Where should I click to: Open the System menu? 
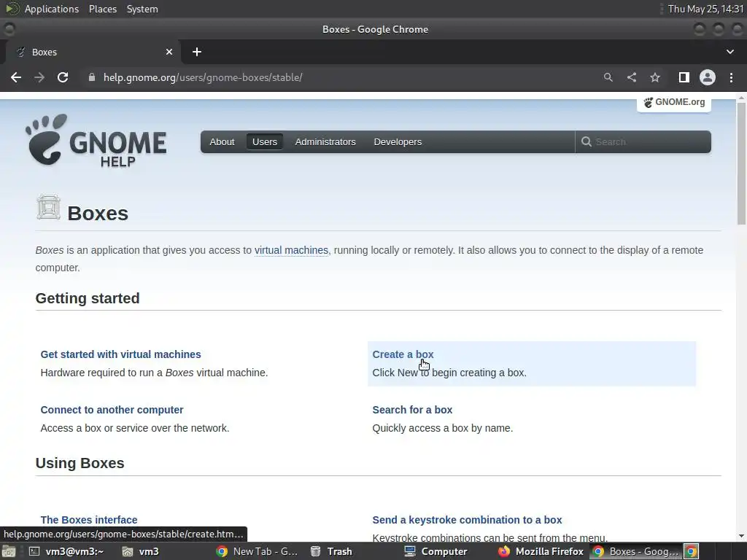pyautogui.click(x=142, y=9)
